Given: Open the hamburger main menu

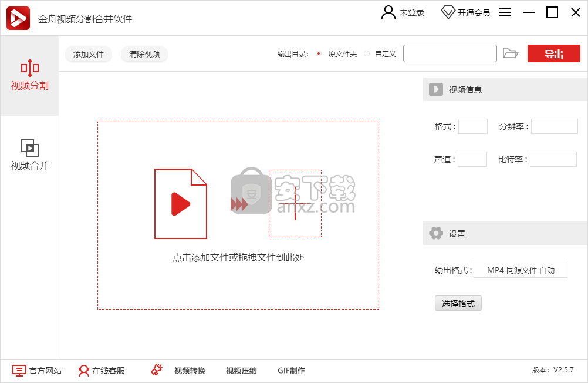Looking at the screenshot, I should coord(505,12).
